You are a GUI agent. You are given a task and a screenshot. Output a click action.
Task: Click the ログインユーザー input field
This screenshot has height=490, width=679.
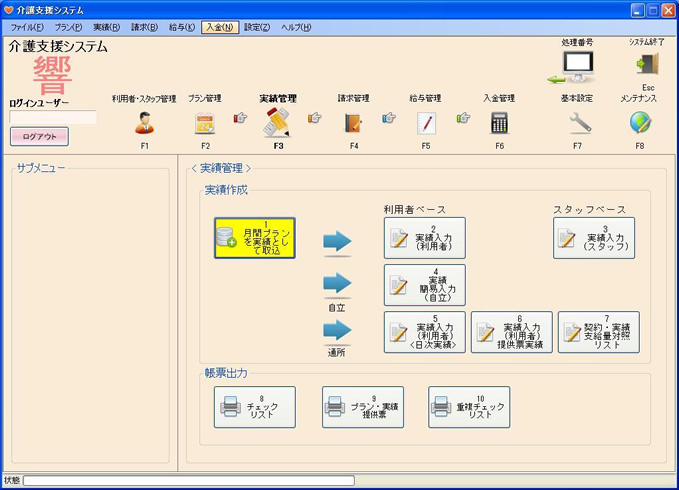click(53, 117)
